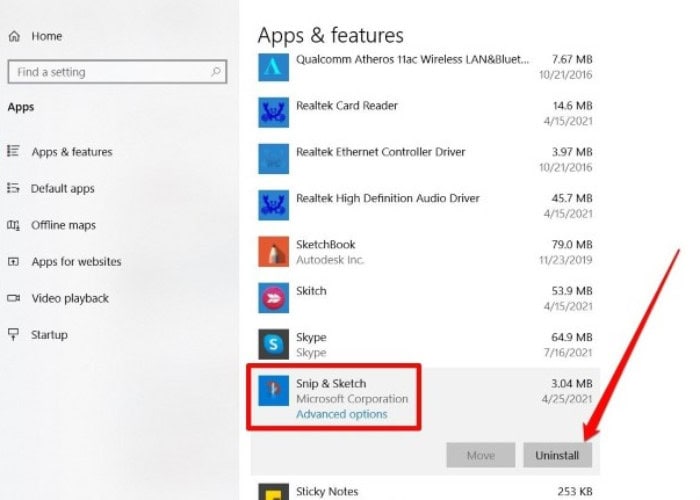Select the Skype app icon
The width and height of the screenshot is (700, 500).
pos(273,344)
